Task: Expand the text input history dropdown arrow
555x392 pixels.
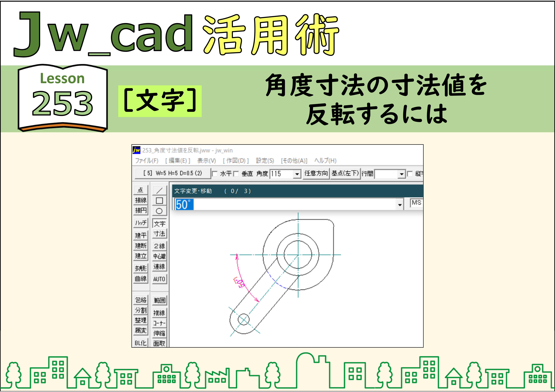Action: tap(400, 205)
